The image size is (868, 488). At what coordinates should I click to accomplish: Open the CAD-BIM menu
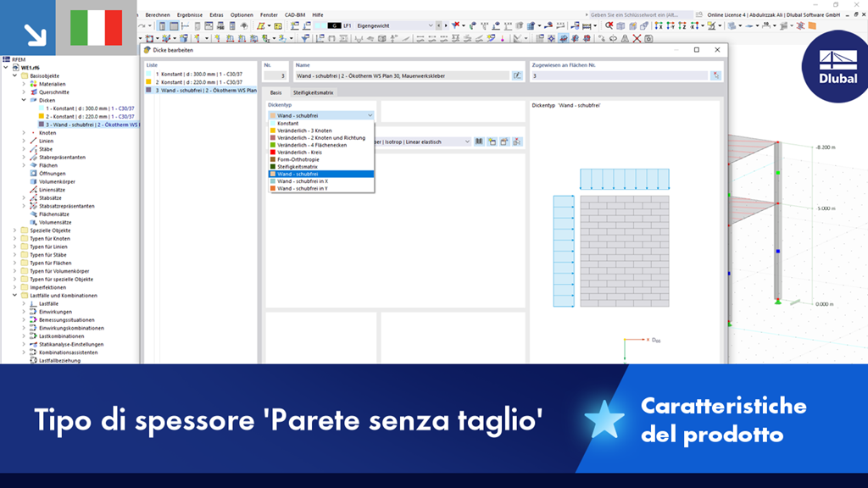(293, 14)
